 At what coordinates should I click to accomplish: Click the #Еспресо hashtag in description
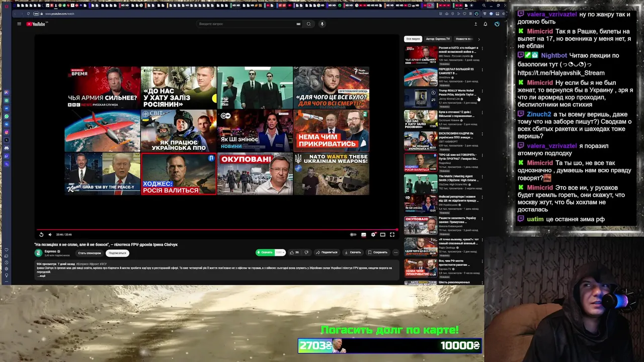click(x=83, y=264)
